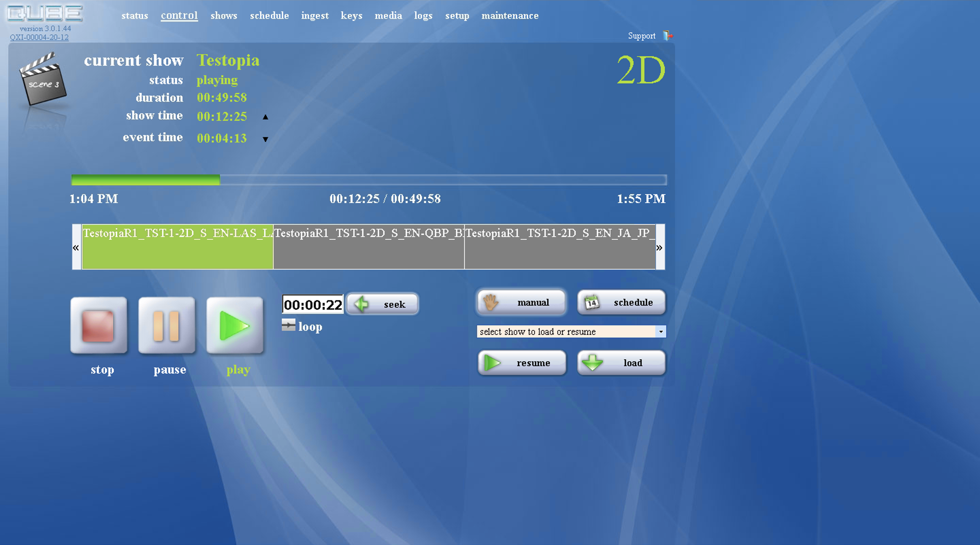Move the playlist left with « arrow
This screenshot has width=980, height=545.
point(76,248)
